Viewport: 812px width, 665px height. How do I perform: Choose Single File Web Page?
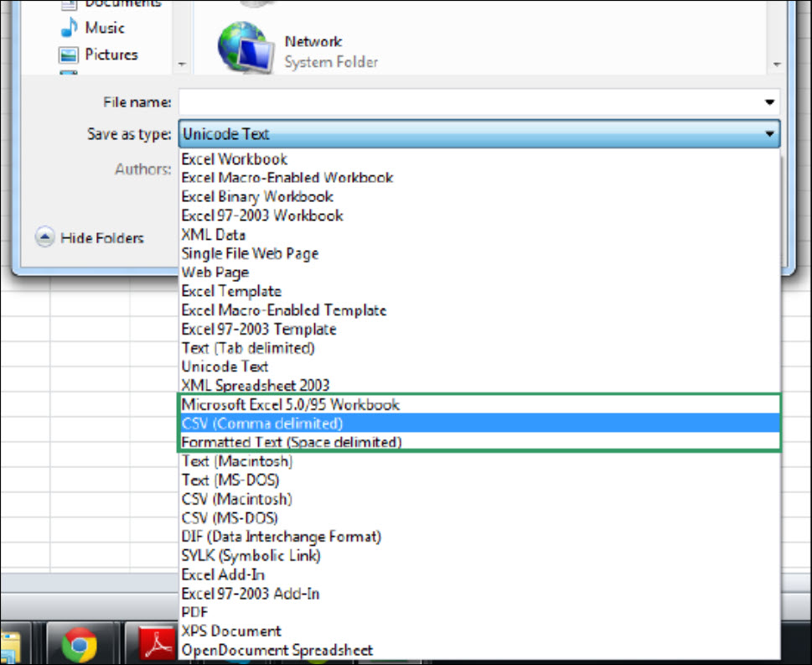click(479, 253)
